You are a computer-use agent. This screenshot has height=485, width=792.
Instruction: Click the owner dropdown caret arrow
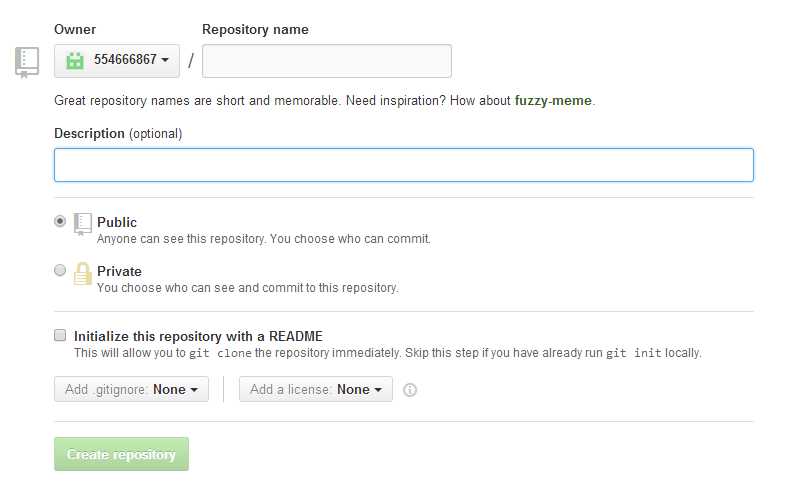pos(165,60)
